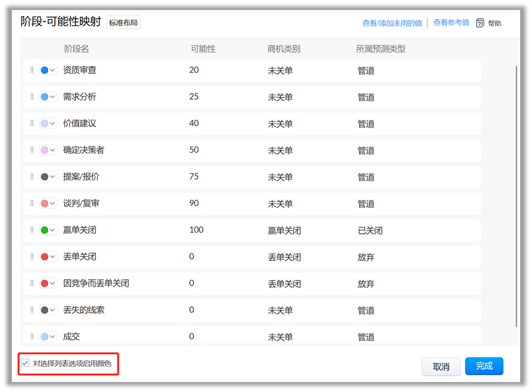Screen dimensions: 532x392
Task: Click drag handle icon for 丢单关闭 row
Action: tap(32, 257)
